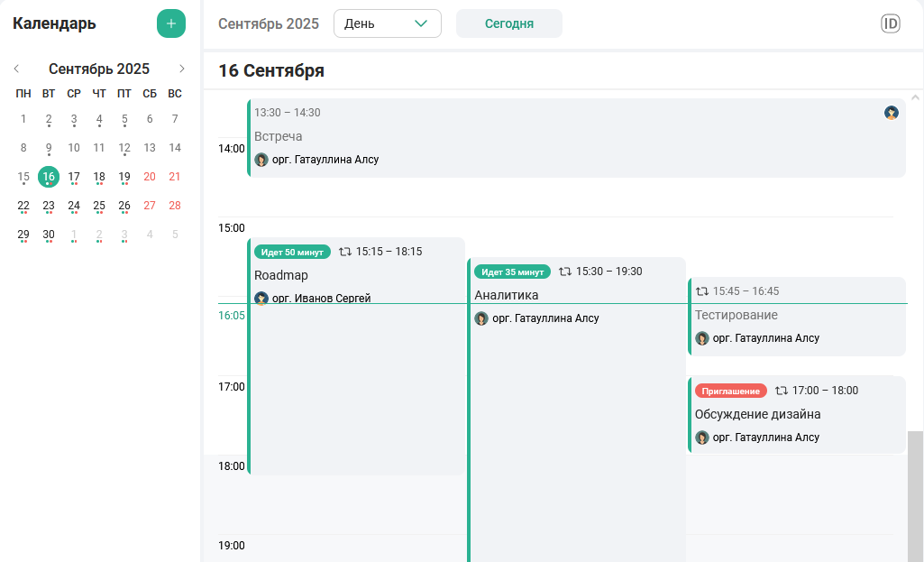Open the Приглашение badge on design event
This screenshot has height=562, width=924.
click(x=730, y=391)
